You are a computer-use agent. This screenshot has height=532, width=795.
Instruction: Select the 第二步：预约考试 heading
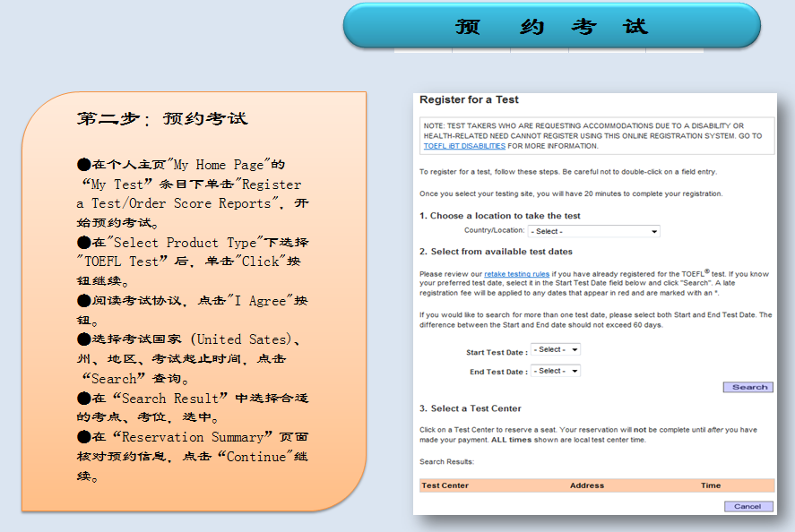pos(162,118)
